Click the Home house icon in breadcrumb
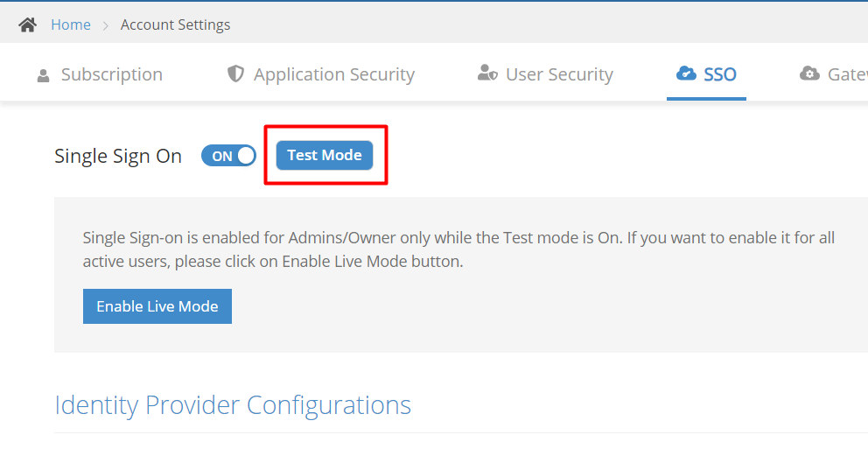The width and height of the screenshot is (868, 449). pos(28,25)
